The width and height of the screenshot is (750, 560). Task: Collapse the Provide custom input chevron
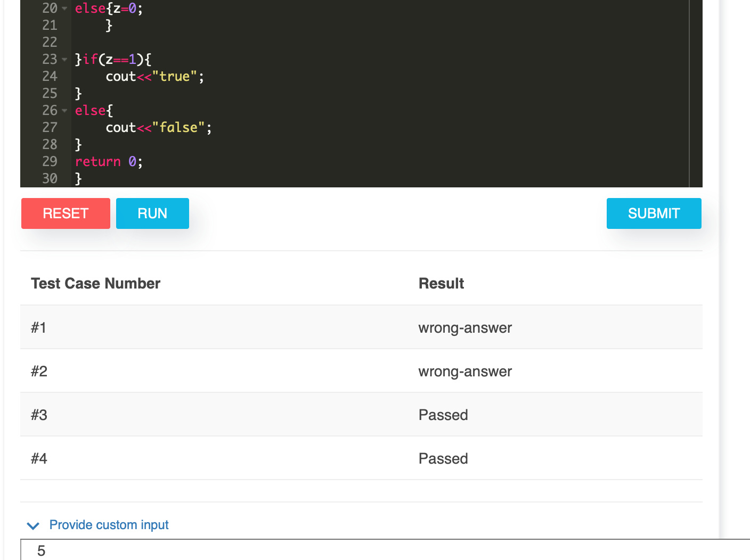coord(33,526)
